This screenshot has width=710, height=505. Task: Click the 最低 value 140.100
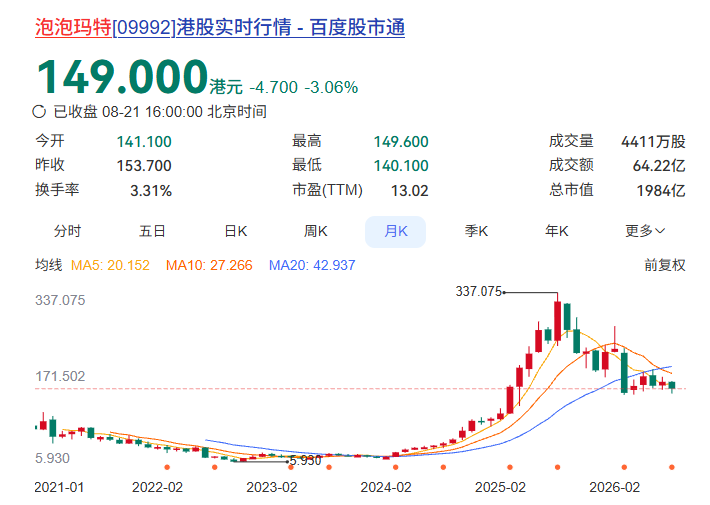point(401,166)
